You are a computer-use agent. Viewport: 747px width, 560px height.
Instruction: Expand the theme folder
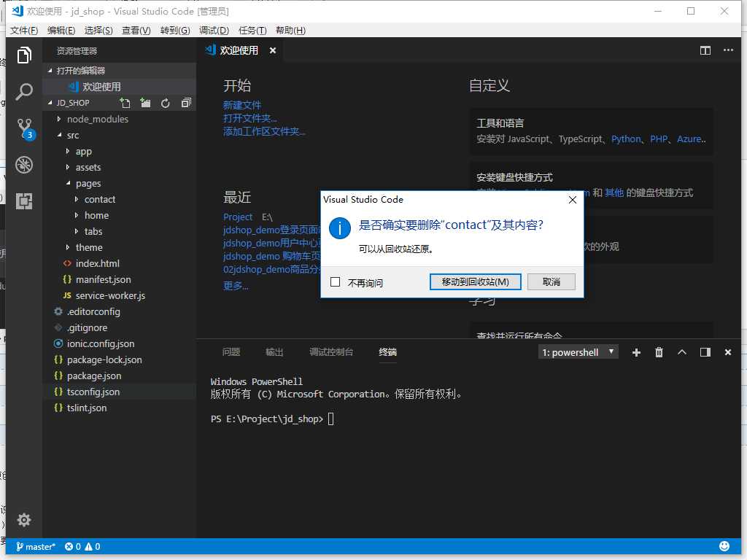click(x=88, y=248)
